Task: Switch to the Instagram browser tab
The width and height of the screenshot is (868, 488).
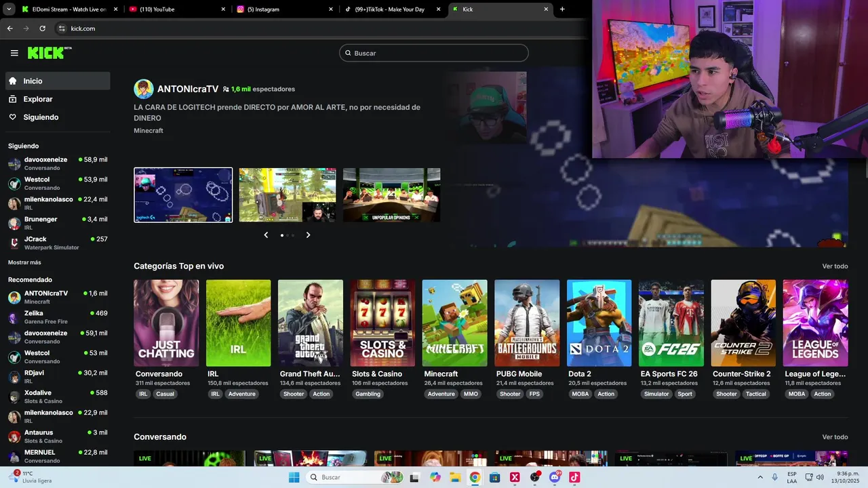Action: click(285, 9)
